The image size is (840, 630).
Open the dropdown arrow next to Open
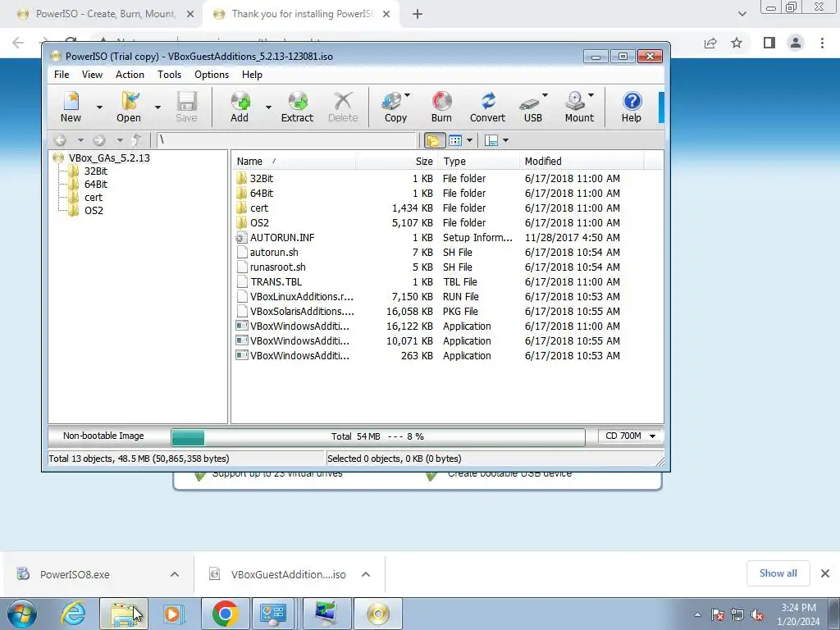[157, 107]
